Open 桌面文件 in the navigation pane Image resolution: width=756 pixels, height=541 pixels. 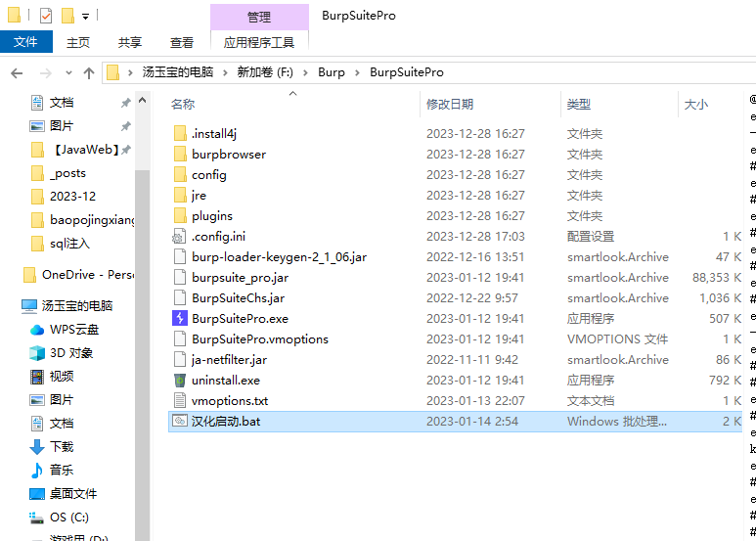64,494
